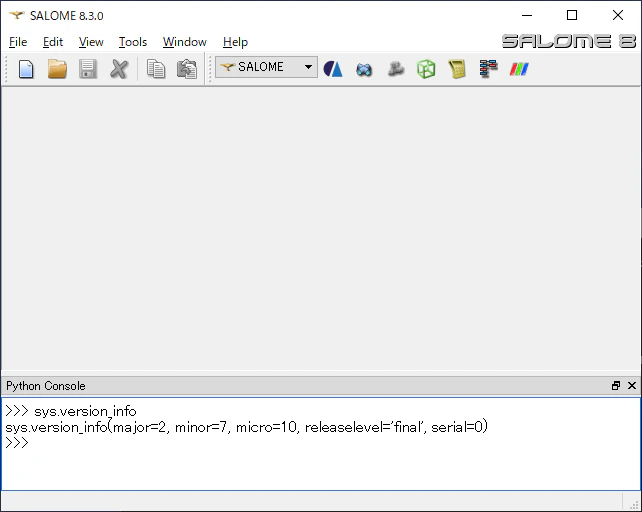Screen dimensions: 642x512
Task: Activate the striped color module icon
Action: pyautogui.click(x=519, y=69)
